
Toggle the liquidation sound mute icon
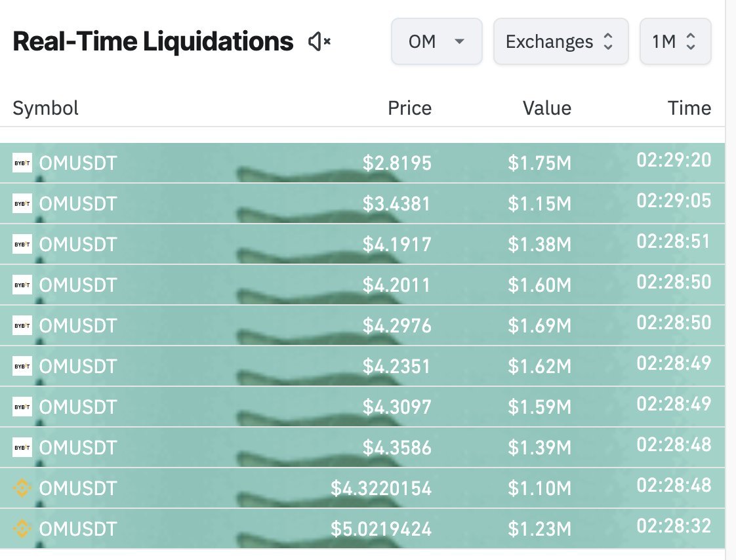(x=319, y=43)
